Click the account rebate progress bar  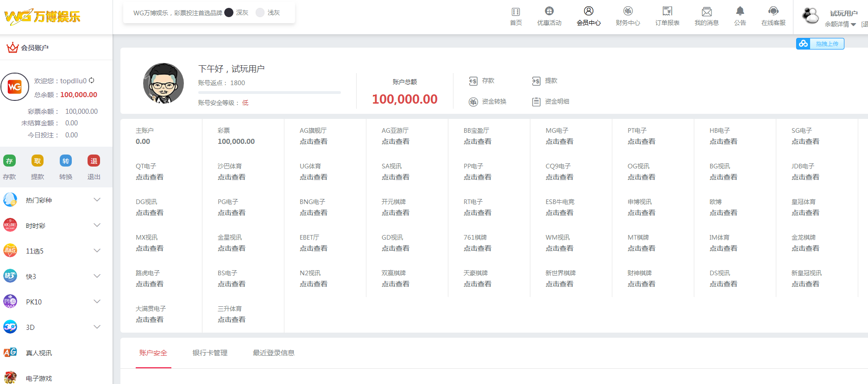[269, 93]
